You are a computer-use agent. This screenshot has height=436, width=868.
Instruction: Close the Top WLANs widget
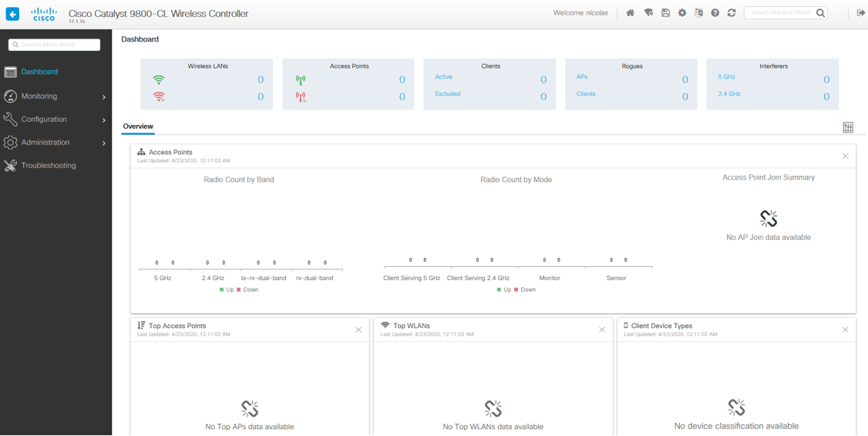pyautogui.click(x=602, y=330)
